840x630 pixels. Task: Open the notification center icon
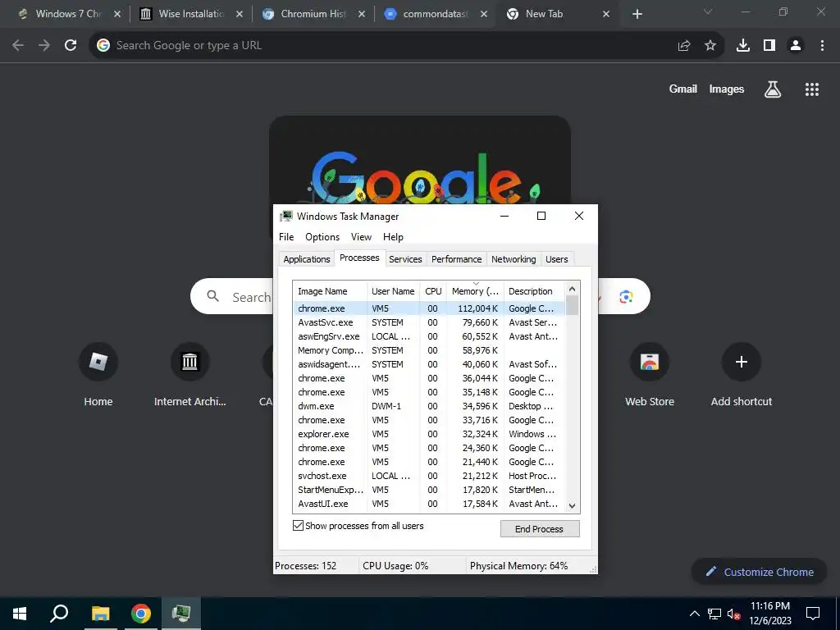pyautogui.click(x=813, y=614)
